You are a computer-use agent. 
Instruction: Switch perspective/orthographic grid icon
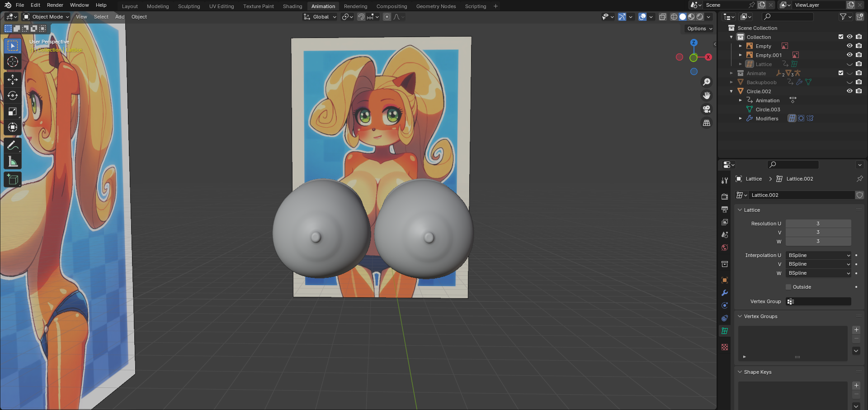tap(706, 123)
